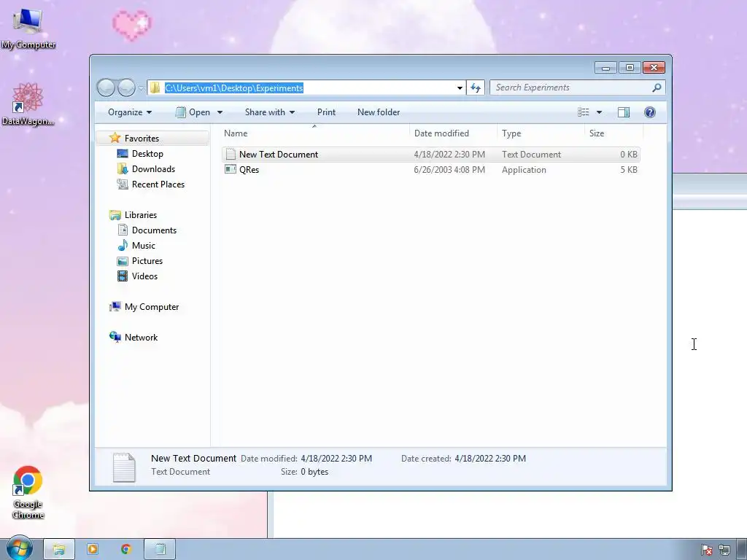The image size is (747, 560).
Task: Click the DataWagon desktop shortcut
Action: (x=28, y=104)
